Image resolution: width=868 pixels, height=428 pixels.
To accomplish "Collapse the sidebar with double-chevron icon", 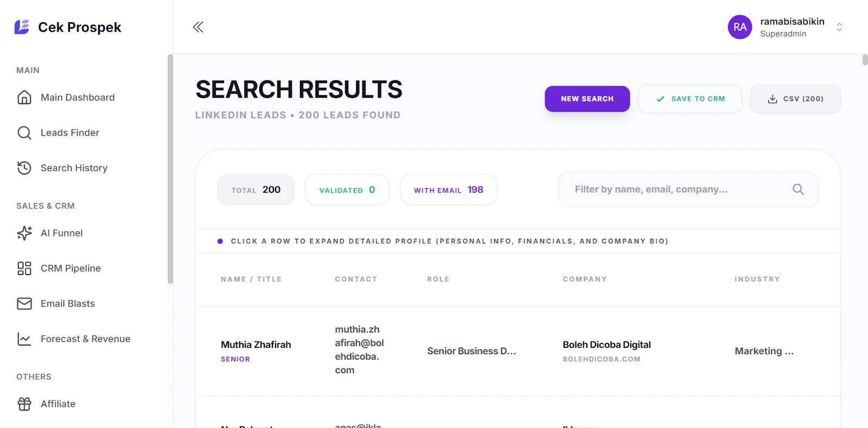I will 198,27.
